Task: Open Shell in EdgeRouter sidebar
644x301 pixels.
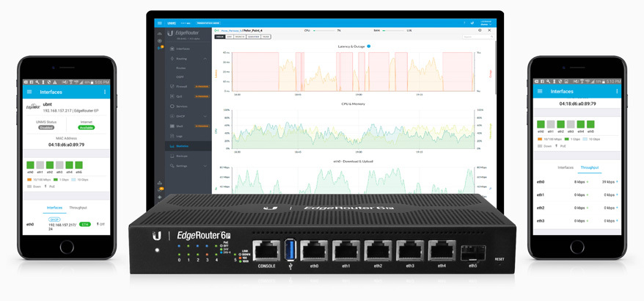Action: 179,126
